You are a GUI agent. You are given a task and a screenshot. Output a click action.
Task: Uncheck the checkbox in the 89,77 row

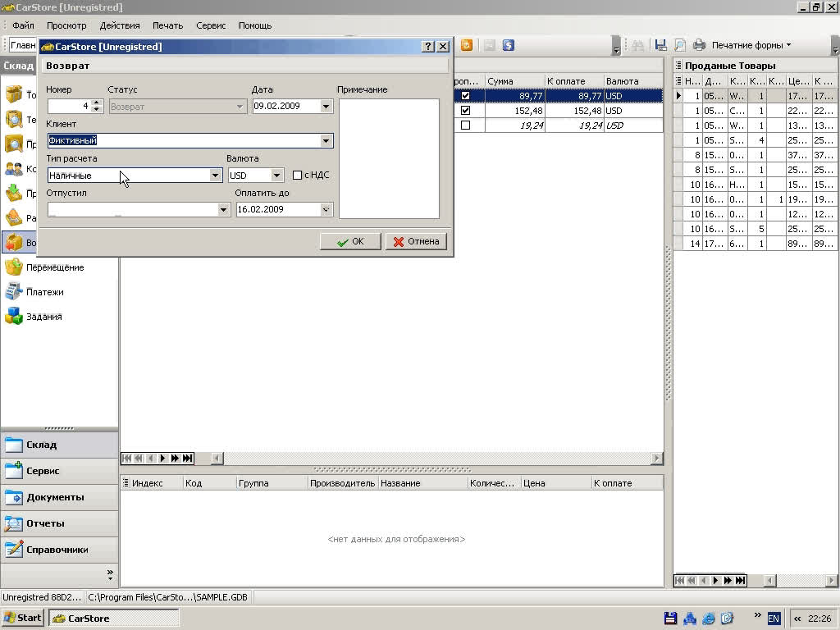(x=466, y=96)
